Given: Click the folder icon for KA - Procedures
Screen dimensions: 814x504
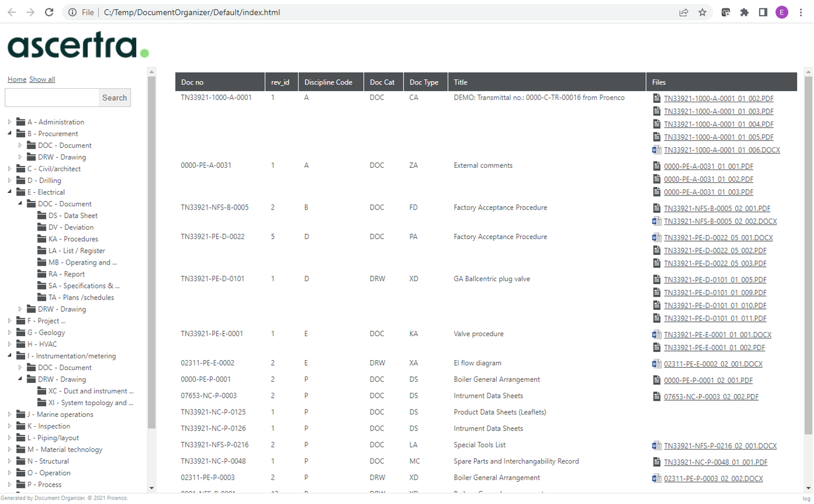Looking at the screenshot, I should click(42, 239).
